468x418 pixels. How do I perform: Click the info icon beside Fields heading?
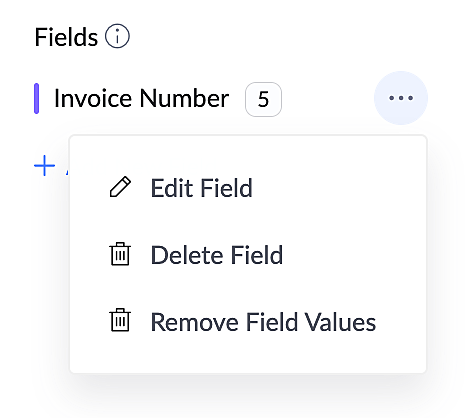point(117,36)
